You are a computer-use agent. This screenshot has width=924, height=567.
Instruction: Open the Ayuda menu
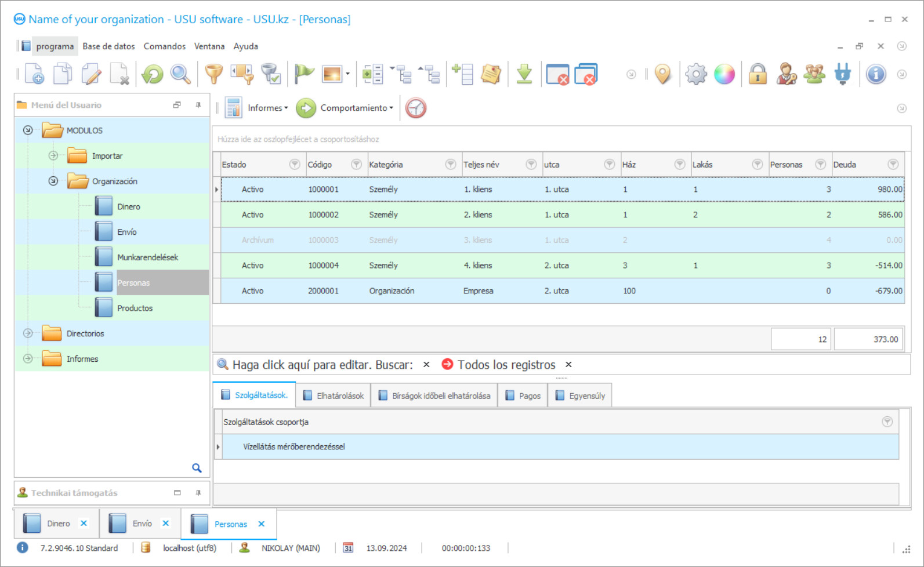pyautogui.click(x=246, y=46)
